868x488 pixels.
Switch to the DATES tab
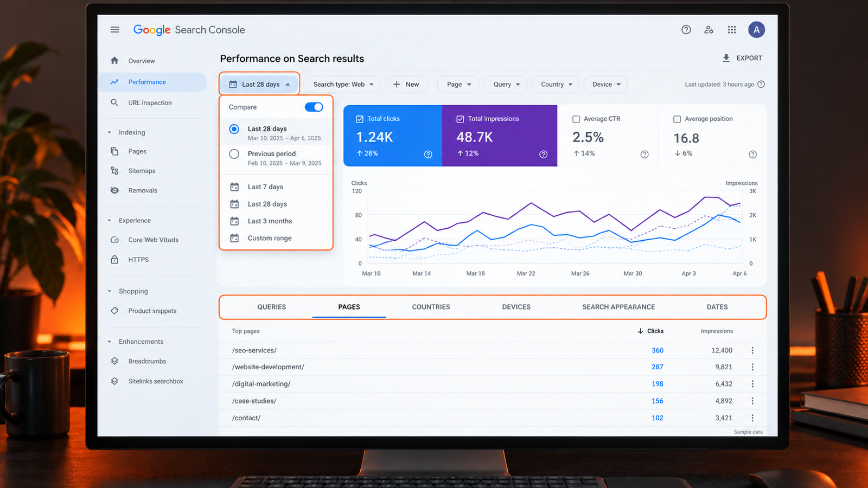point(717,307)
